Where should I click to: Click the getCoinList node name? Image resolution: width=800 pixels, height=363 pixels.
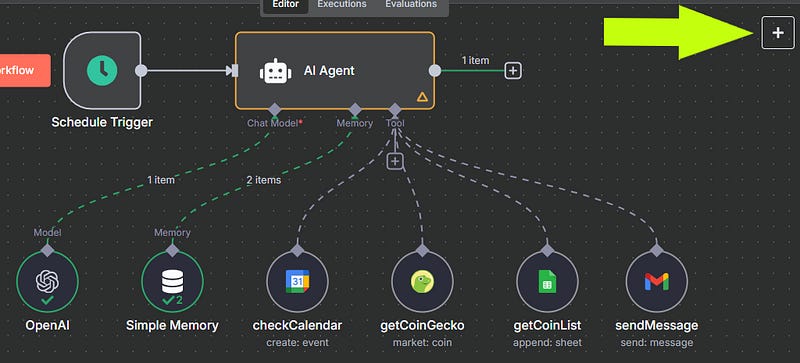[547, 325]
